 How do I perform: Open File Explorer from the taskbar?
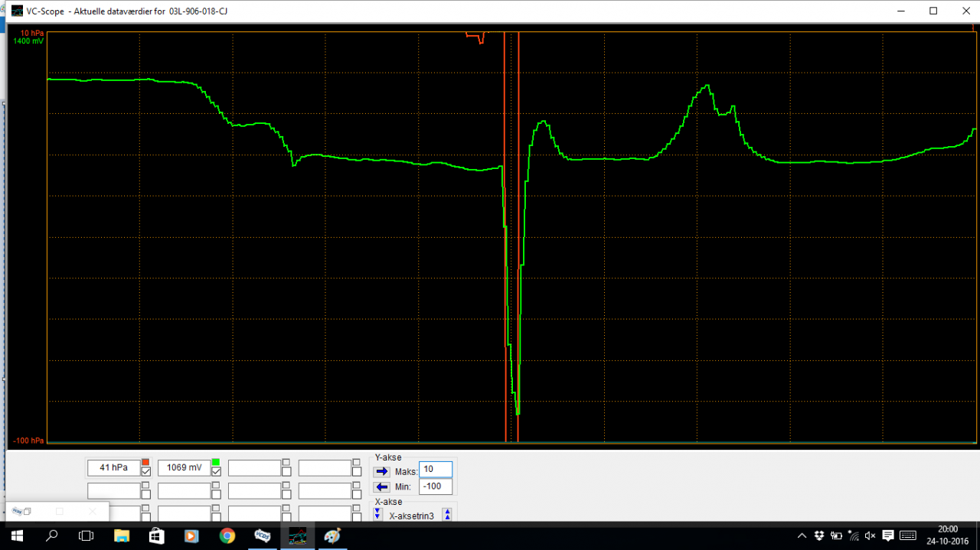click(122, 536)
